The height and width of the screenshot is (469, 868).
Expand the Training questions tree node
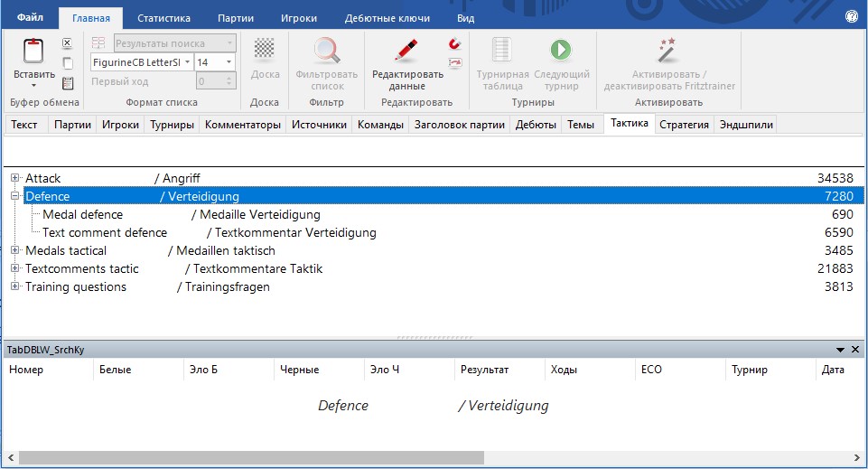point(15,286)
